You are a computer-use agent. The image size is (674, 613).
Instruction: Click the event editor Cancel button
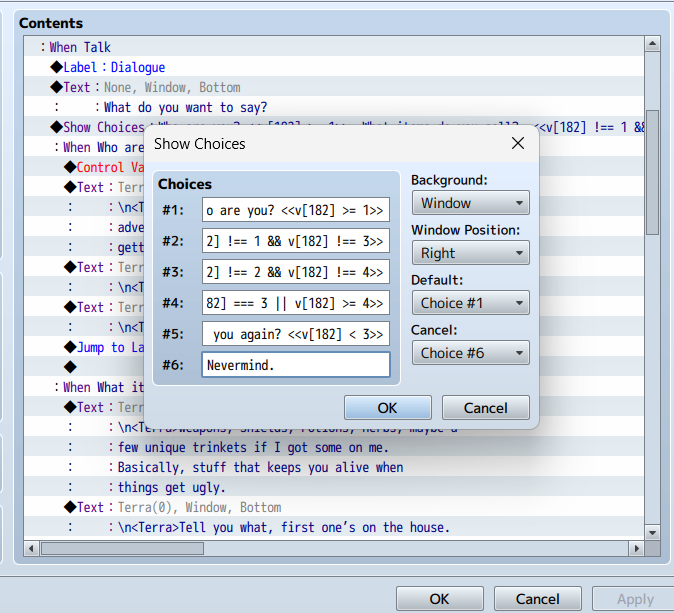[537, 599]
